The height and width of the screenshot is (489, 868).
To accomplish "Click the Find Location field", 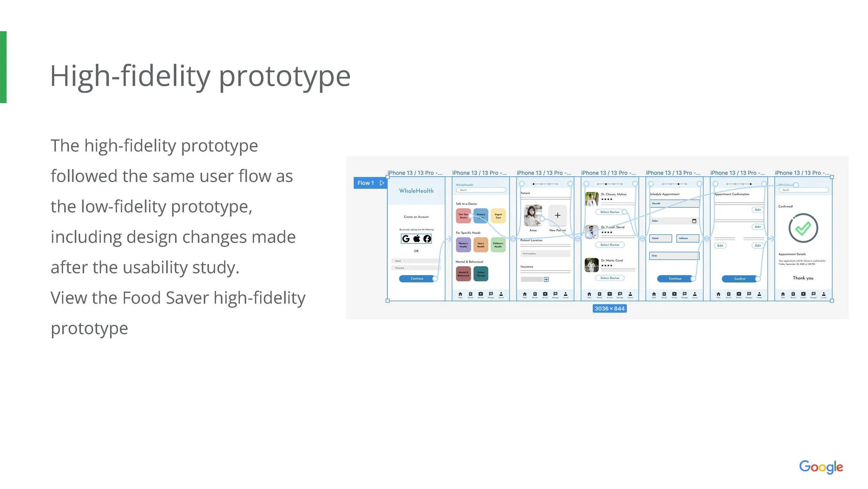I will [545, 253].
